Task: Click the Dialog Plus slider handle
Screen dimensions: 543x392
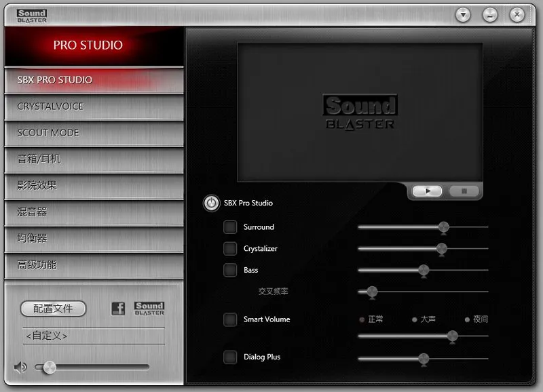Action: 424,359
